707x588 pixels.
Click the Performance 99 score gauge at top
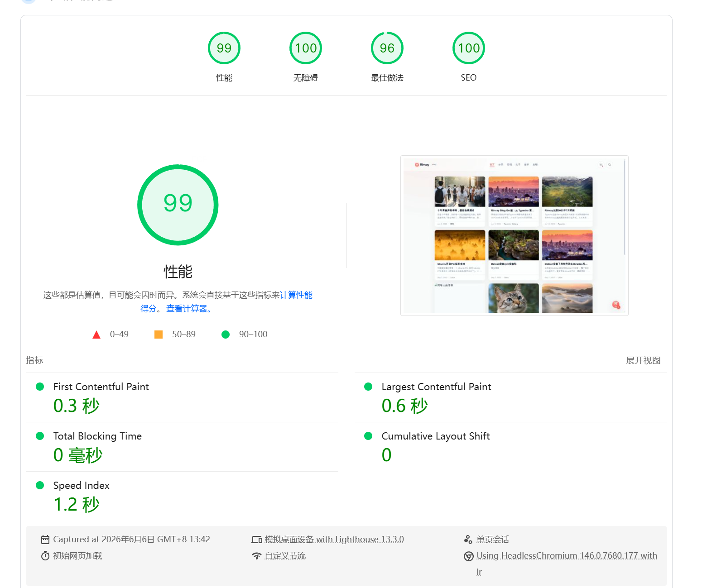224,48
